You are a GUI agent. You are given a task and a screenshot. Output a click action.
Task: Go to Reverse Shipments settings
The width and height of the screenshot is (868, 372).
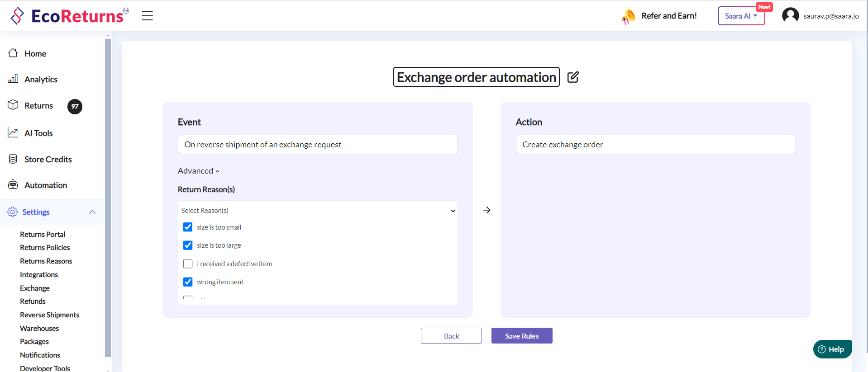tap(49, 315)
